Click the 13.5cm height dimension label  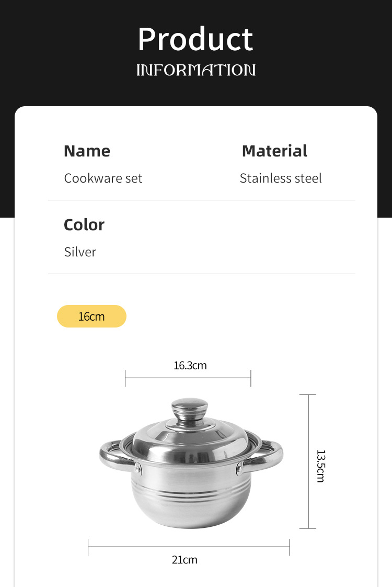pos(320,465)
